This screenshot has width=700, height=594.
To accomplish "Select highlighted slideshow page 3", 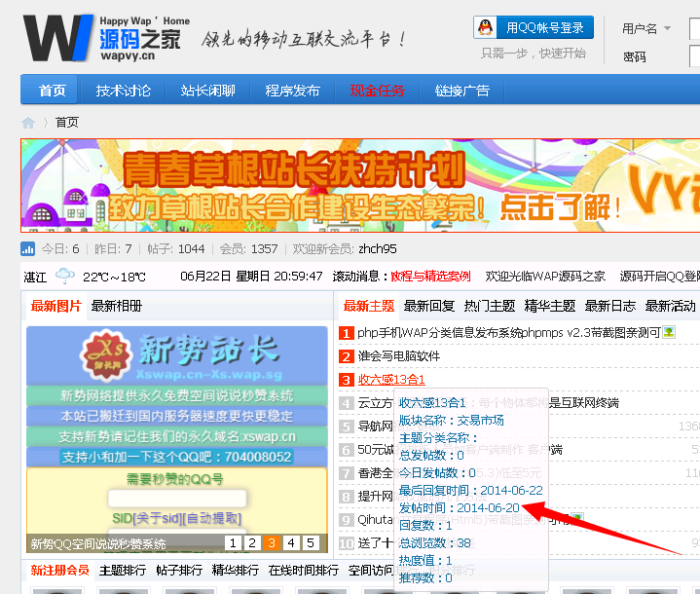I will tap(272, 543).
